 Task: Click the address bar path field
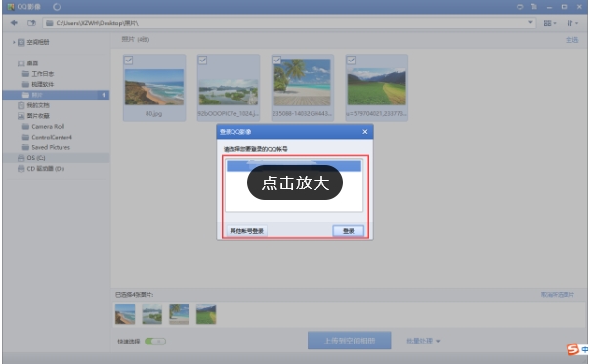tap(289, 23)
